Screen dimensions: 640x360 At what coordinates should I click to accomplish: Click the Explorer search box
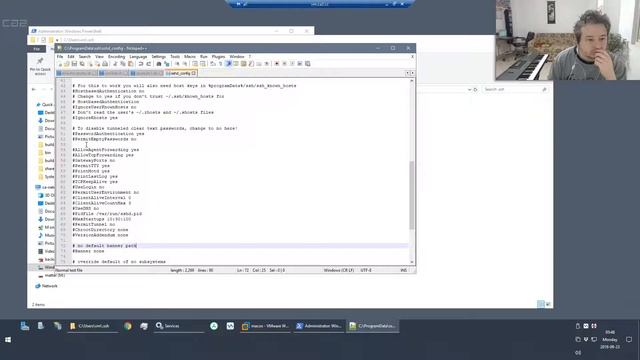click(x=515, y=89)
